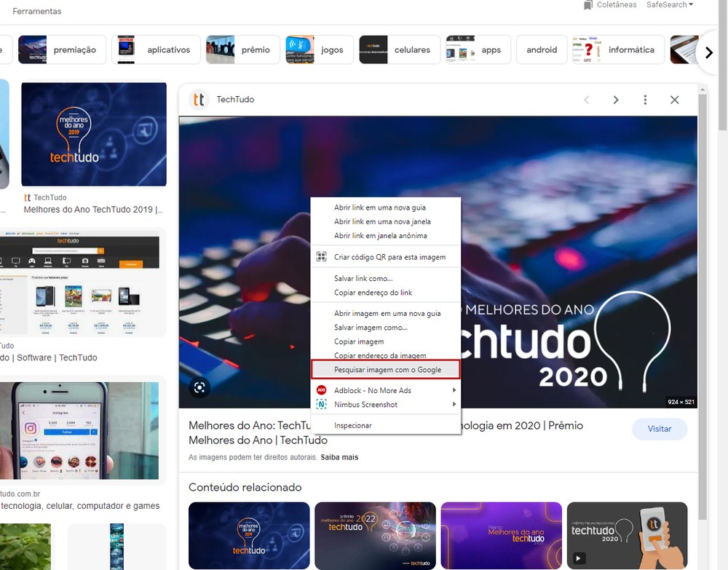728x570 pixels.
Task: Select Pesquisar imagem com o Google
Action: click(387, 369)
